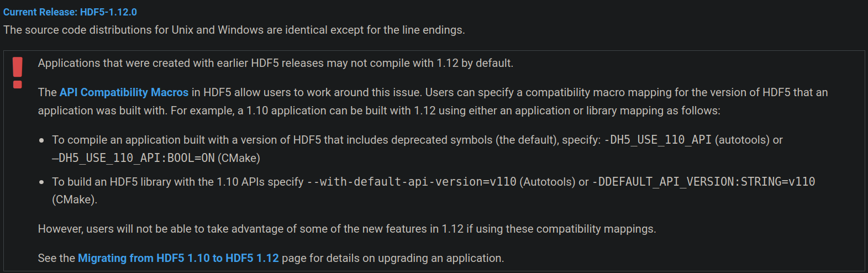Click the red exclamation warning icon
Viewport: 868px width, 273px height.
coord(18,72)
